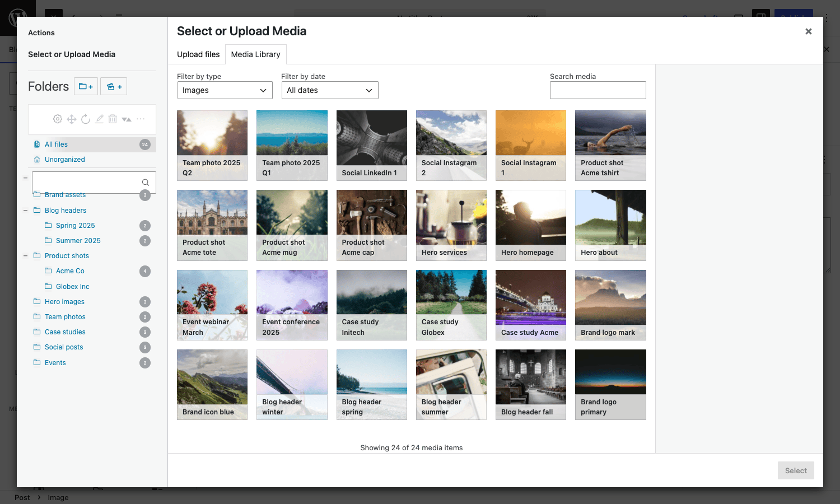Screen dimensions: 840x504
Task: Click the Select button
Action: tap(796, 470)
